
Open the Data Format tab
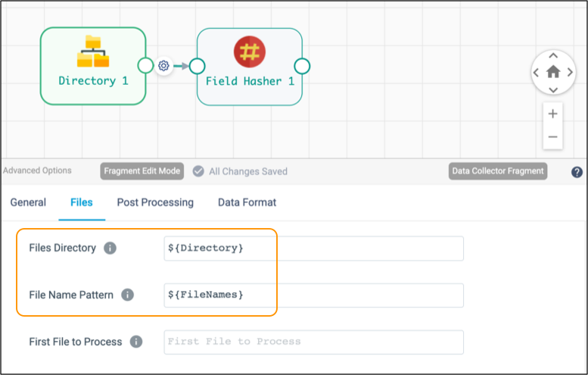247,202
